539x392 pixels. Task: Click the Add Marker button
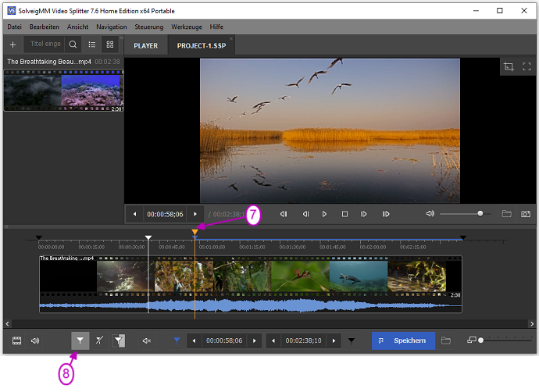[80, 340]
